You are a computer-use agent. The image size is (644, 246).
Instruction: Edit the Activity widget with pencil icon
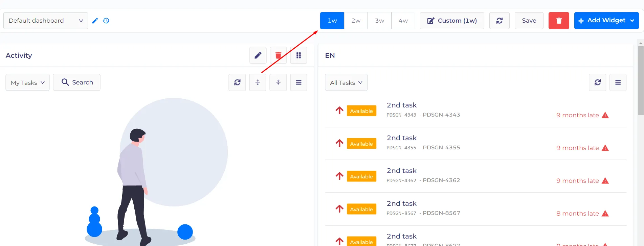(x=258, y=55)
